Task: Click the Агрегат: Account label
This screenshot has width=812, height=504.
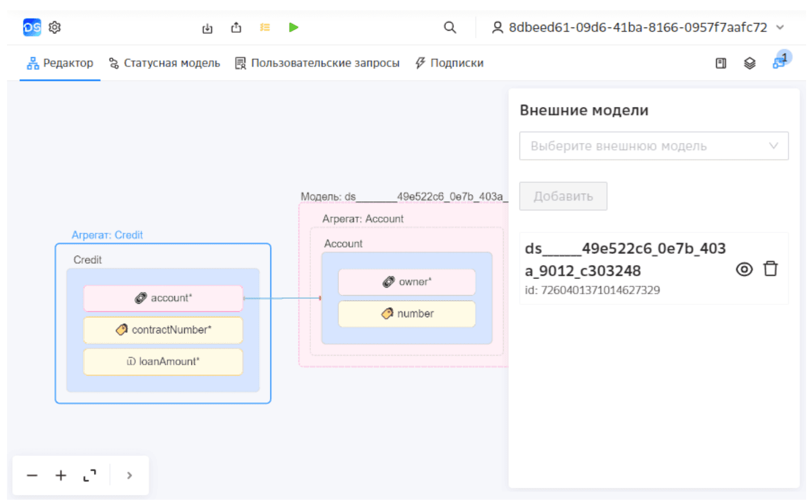Action: click(363, 219)
